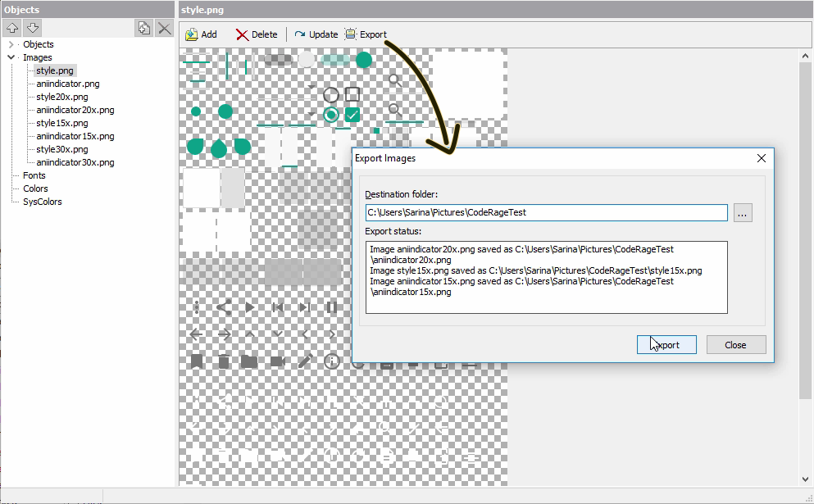Select style.png in the Images tree

(x=54, y=70)
